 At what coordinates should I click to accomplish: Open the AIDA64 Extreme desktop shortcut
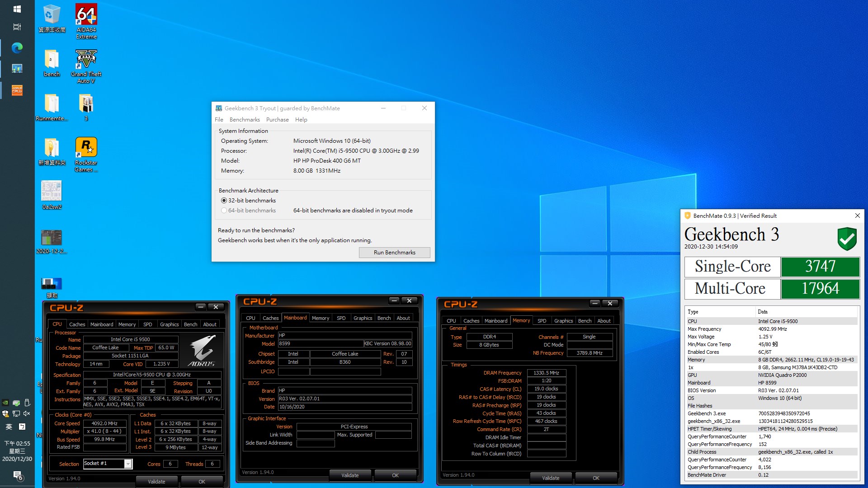coord(86,21)
